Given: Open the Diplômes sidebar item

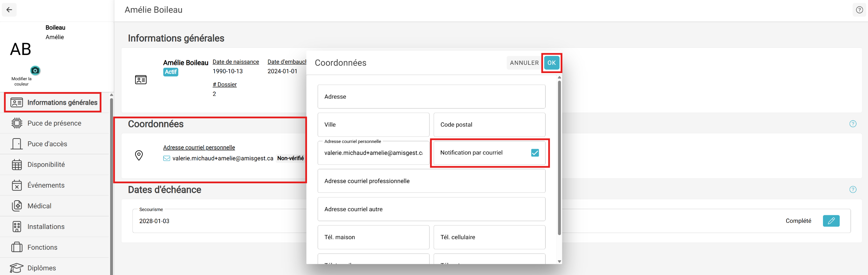Looking at the screenshot, I should [42, 268].
